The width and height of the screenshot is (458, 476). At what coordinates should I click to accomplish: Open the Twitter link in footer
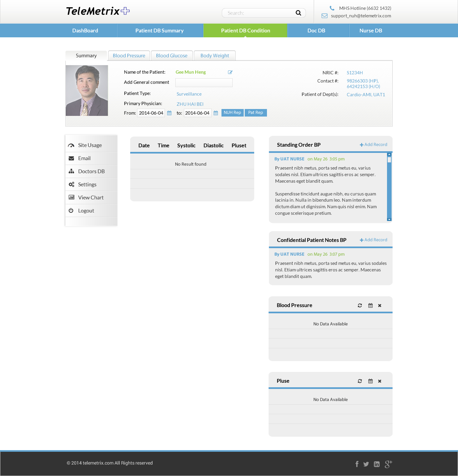(x=366, y=464)
